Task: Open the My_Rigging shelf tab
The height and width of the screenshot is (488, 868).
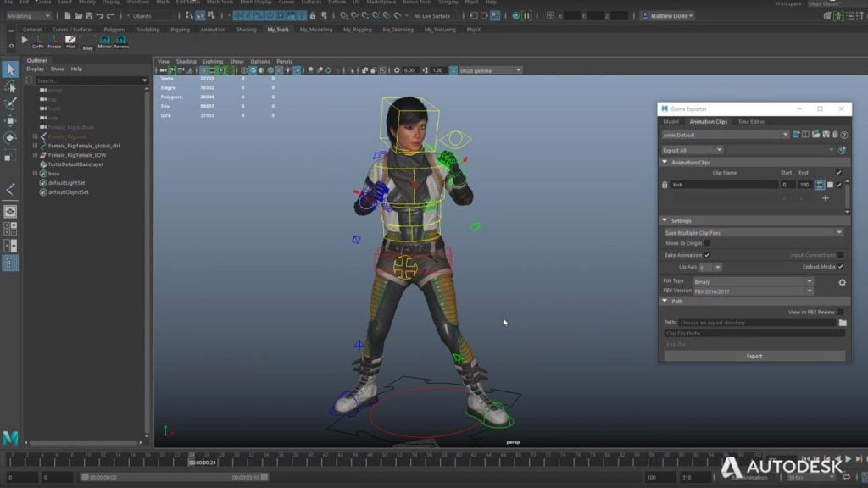Action: click(x=357, y=30)
